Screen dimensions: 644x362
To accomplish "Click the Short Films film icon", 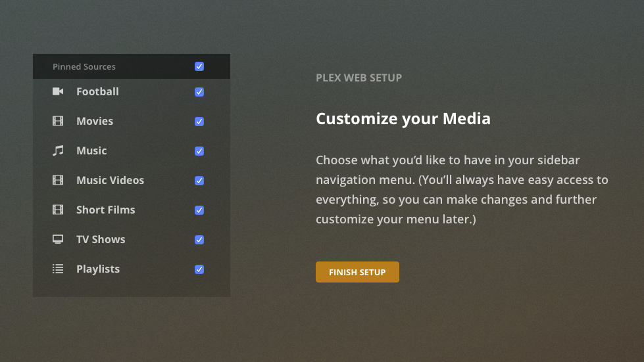I will click(58, 210).
